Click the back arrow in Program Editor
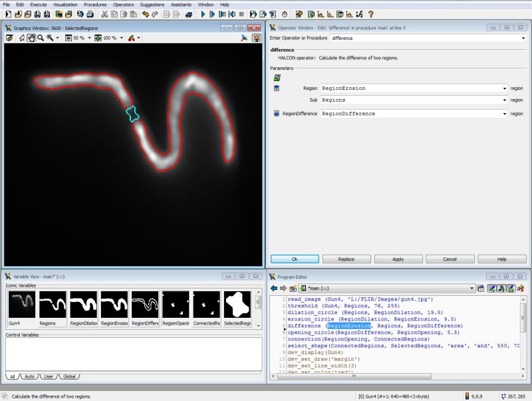The image size is (532, 401). tap(273, 288)
